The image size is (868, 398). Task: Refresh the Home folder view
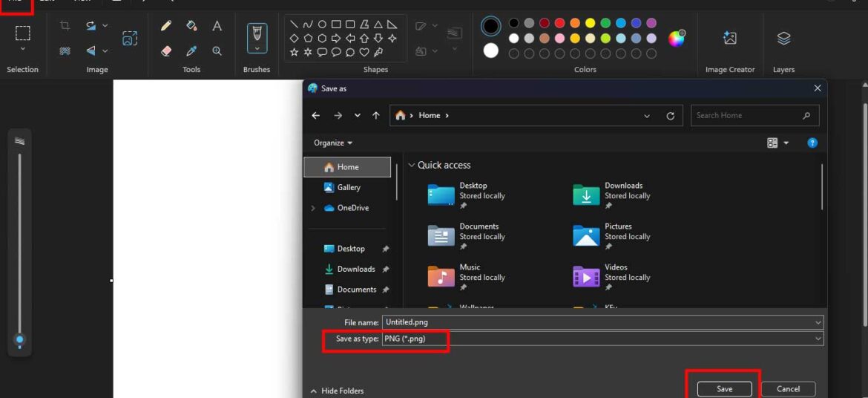[671, 116]
